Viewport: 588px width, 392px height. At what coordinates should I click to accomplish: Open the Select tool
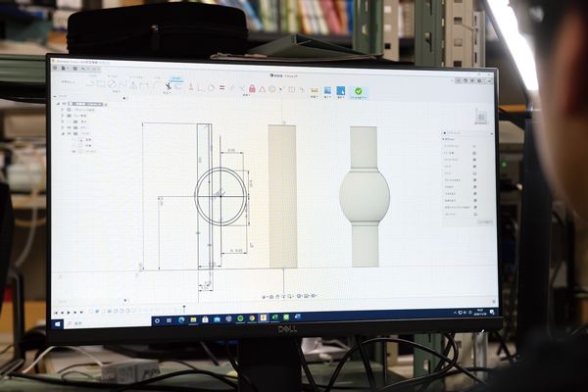[x=340, y=91]
